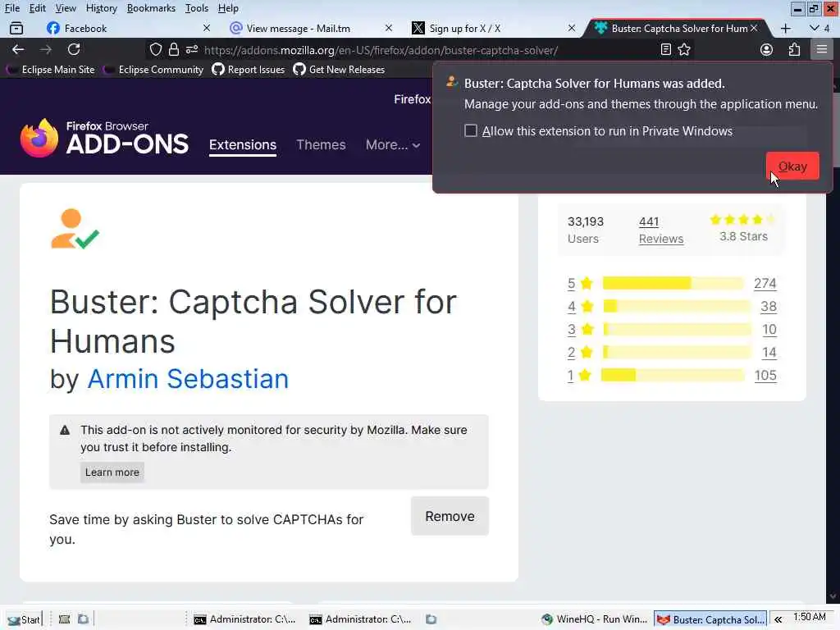Show the 38 four-star reviews
The width and height of the screenshot is (840, 630).
click(x=768, y=306)
